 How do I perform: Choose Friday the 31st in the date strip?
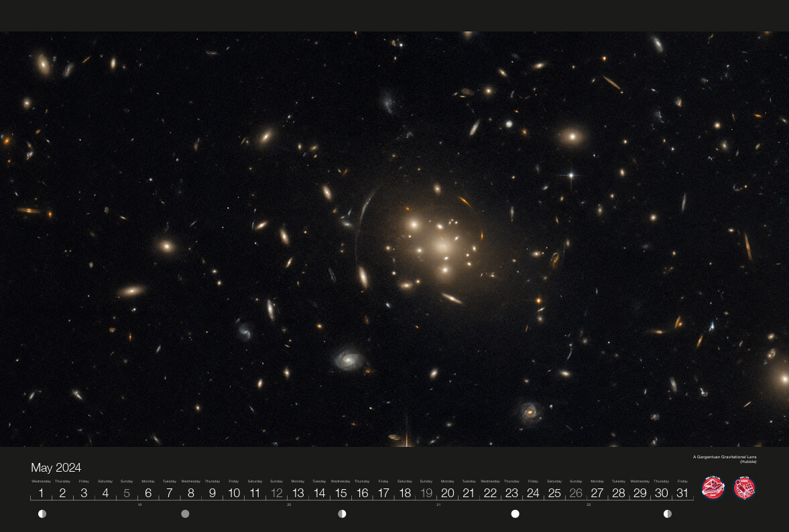coord(682,493)
